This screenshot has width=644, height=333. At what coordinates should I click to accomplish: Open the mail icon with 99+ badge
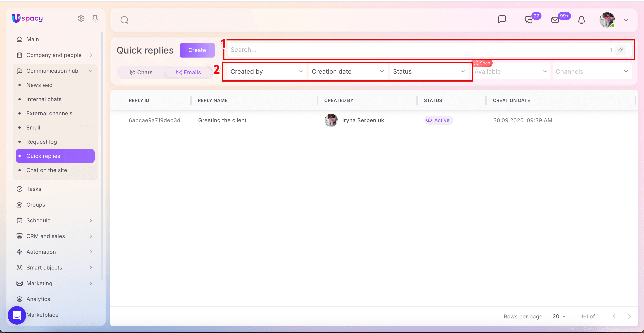[x=555, y=20]
